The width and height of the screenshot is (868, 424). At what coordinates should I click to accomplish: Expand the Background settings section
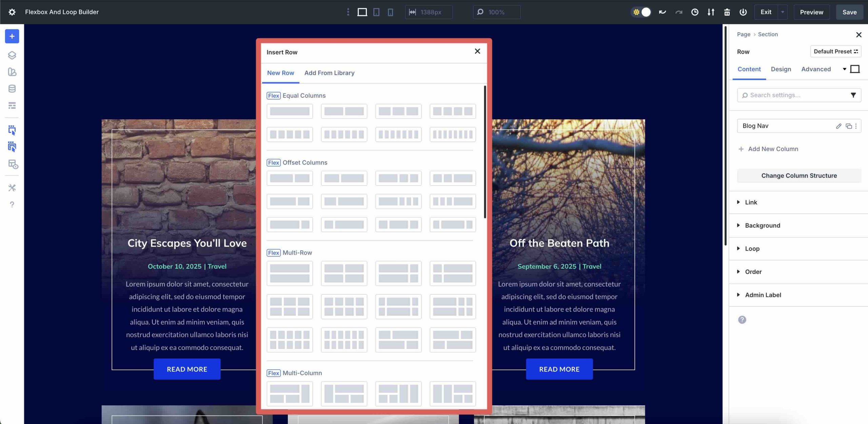point(762,225)
